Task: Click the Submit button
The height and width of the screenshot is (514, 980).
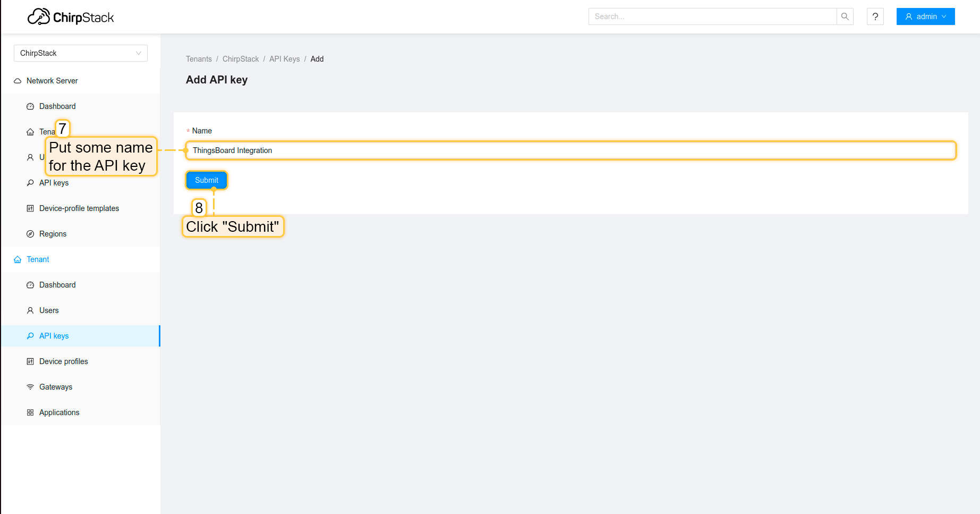Action: [x=206, y=180]
